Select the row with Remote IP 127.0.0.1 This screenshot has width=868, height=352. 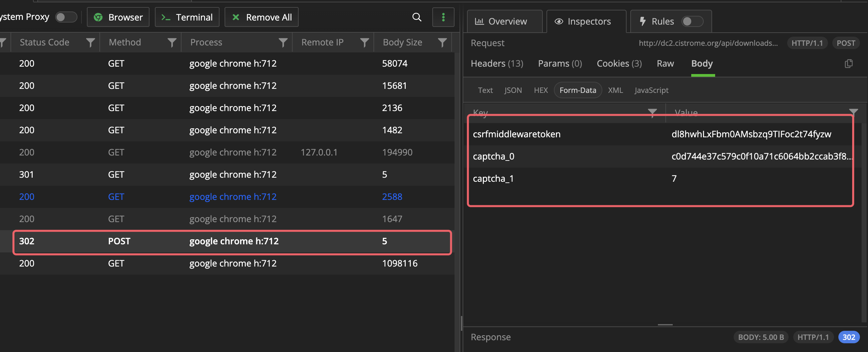click(x=227, y=152)
